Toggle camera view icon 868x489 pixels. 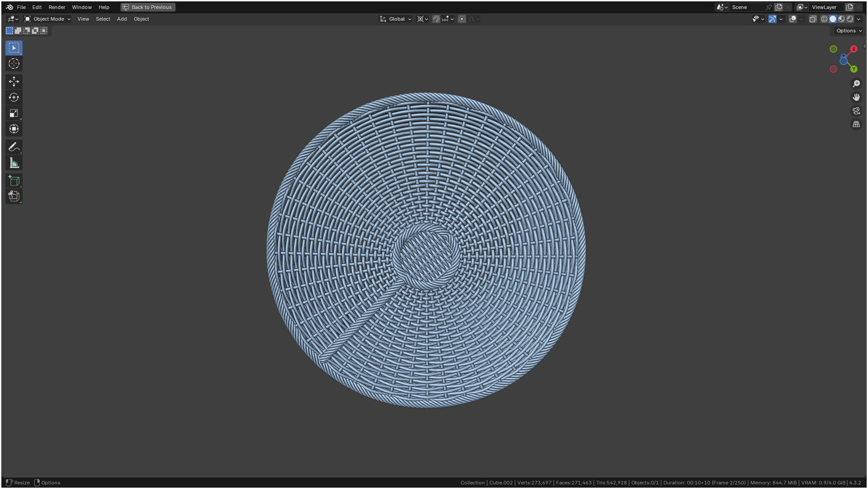[x=856, y=111]
